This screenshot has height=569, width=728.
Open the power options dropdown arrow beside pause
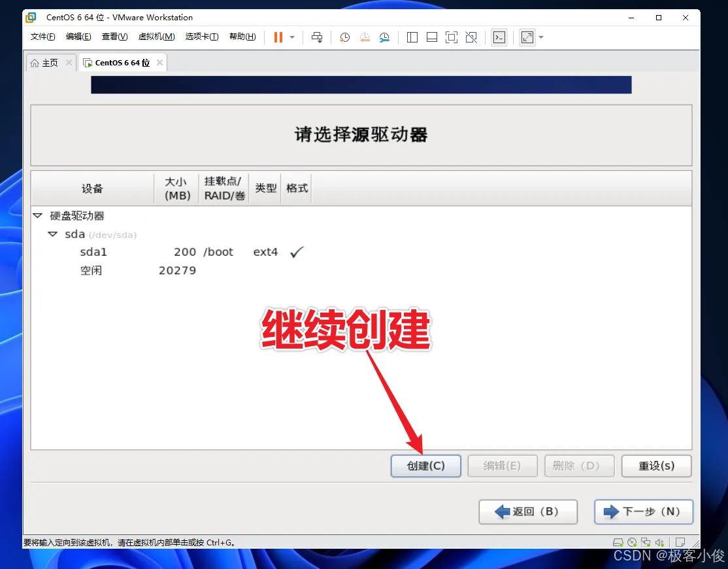[292, 37]
